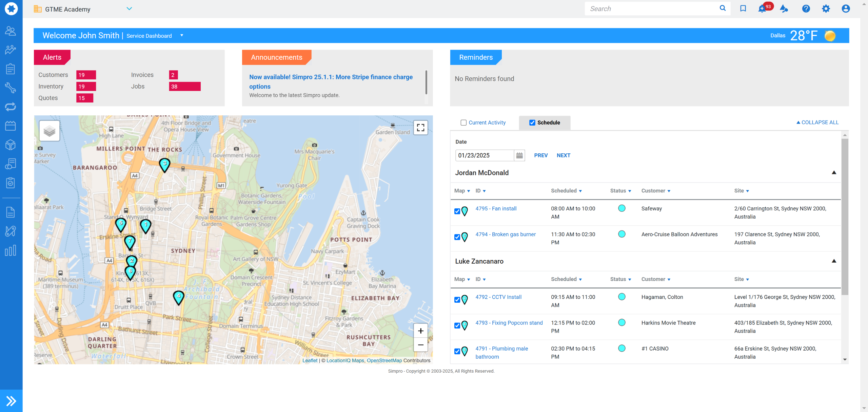The height and width of the screenshot is (412, 868).
Task: Open the map layers selector icon
Action: pyautogui.click(x=50, y=131)
